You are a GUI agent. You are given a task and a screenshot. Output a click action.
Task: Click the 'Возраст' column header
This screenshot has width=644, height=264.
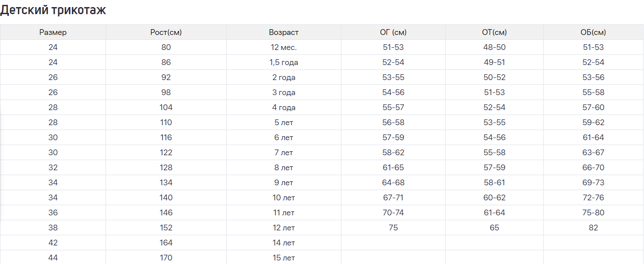pos(284,32)
